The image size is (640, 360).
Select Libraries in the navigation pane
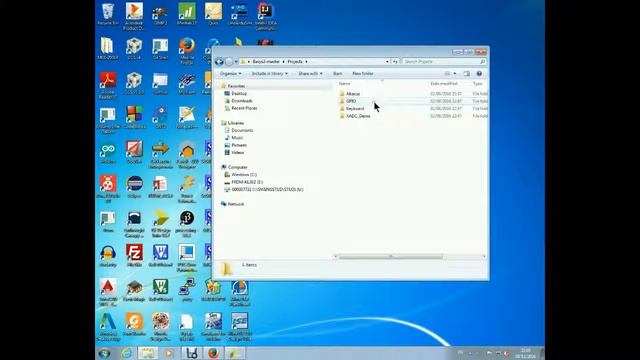(236, 123)
